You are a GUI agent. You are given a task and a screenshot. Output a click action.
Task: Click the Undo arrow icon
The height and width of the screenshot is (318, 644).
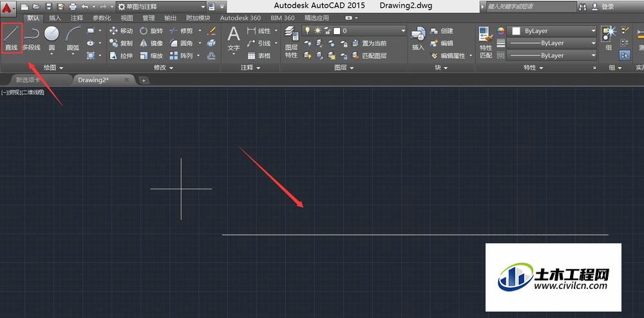[x=85, y=6]
